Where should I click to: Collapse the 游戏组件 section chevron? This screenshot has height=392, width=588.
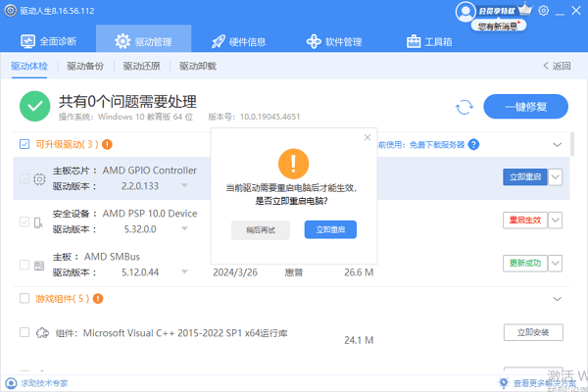tap(558, 299)
